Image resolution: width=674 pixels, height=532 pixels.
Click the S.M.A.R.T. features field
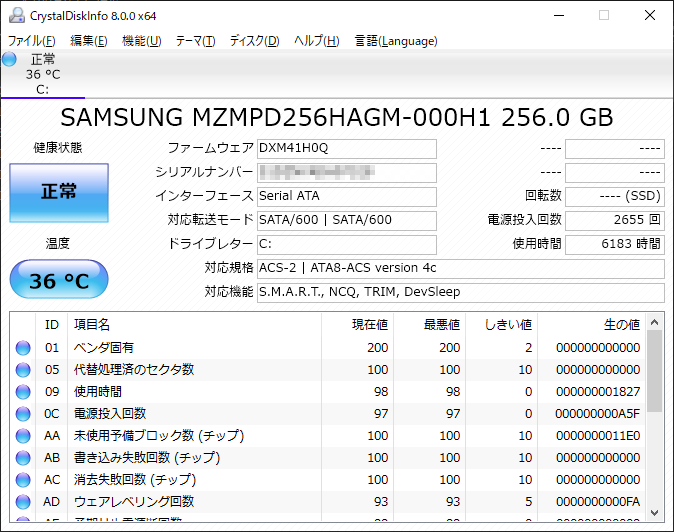click(461, 292)
